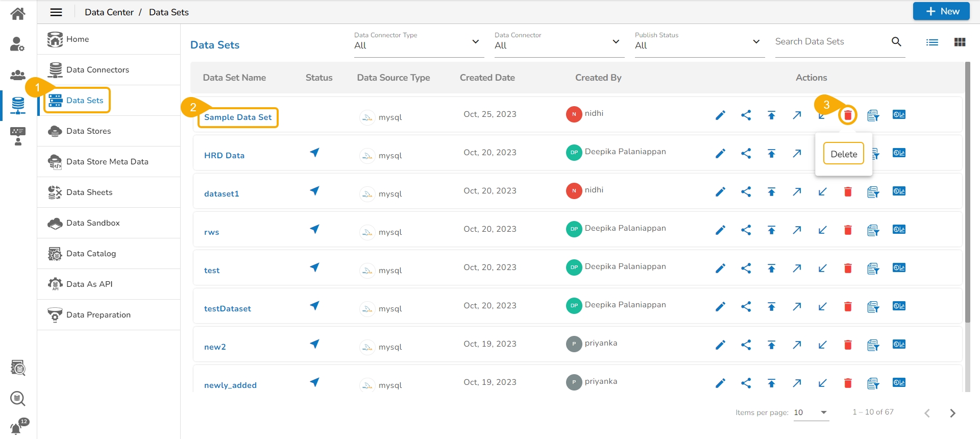Click the search magnifier icon

(896, 42)
